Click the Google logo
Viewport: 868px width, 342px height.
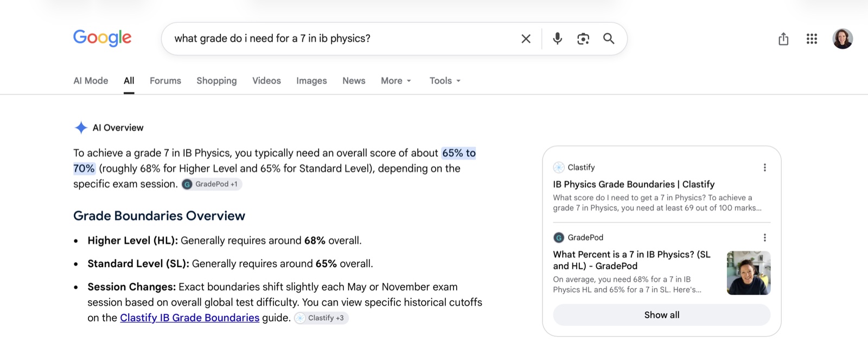click(102, 38)
